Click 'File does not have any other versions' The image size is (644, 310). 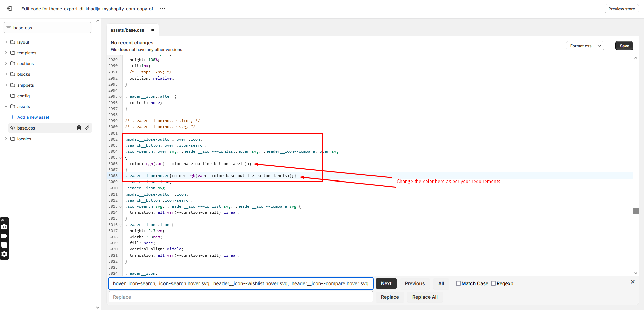tap(146, 50)
